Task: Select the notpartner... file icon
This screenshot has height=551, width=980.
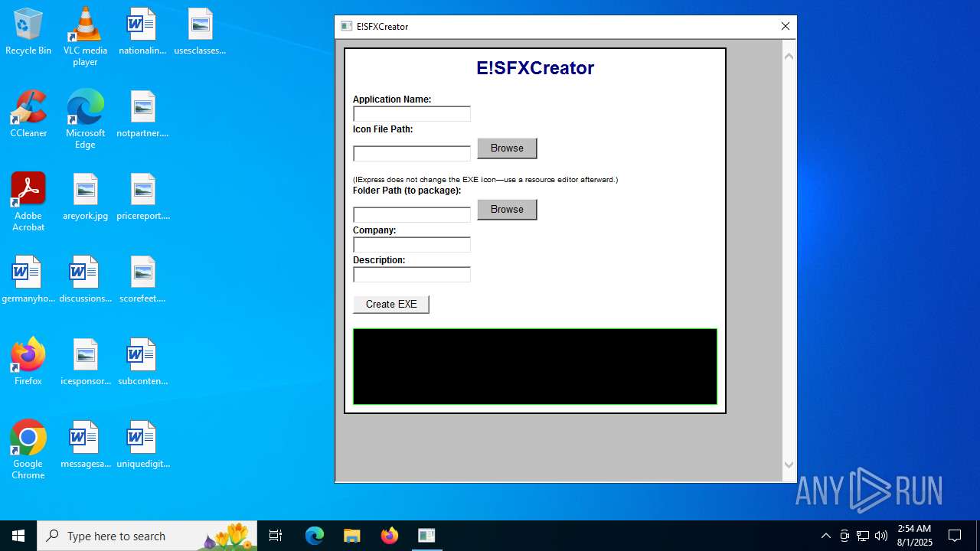Action: click(x=142, y=115)
